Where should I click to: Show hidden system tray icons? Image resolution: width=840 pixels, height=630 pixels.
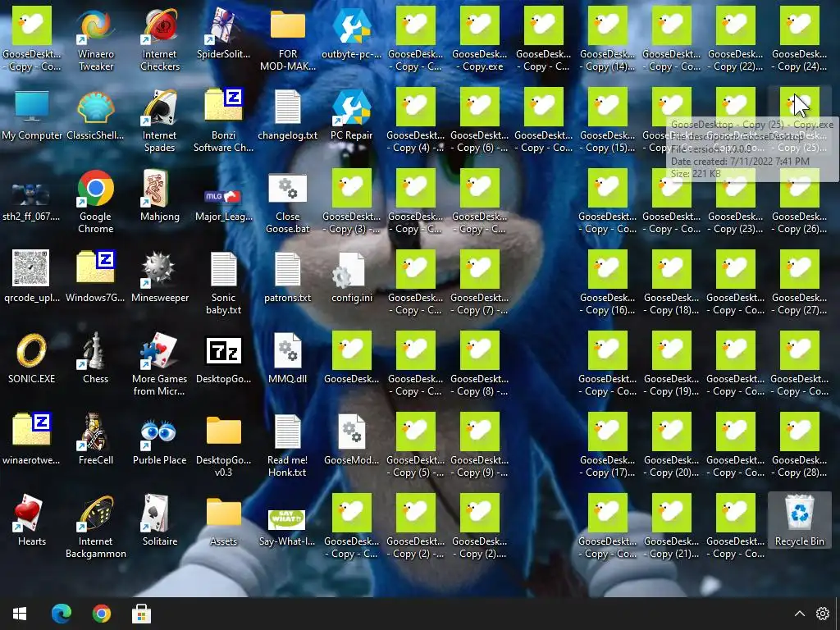coord(799,614)
